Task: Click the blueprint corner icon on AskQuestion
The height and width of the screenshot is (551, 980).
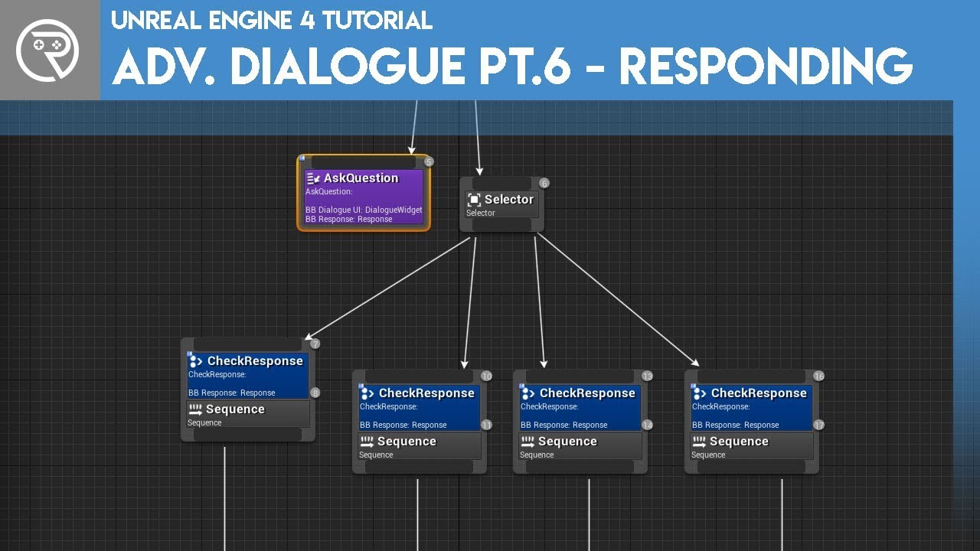Action: click(302, 158)
